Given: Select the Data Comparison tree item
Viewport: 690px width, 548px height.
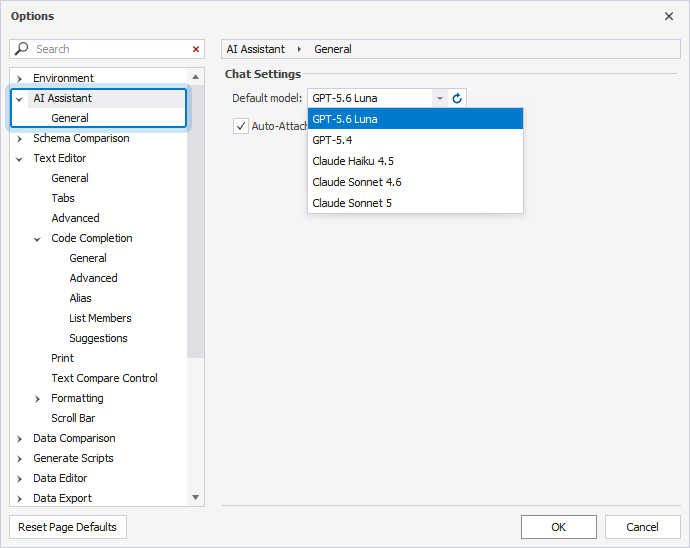Looking at the screenshot, I should click(74, 438).
